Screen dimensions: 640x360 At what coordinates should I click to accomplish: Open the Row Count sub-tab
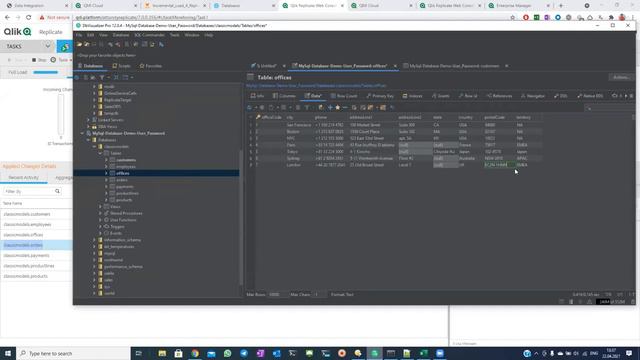(344, 96)
